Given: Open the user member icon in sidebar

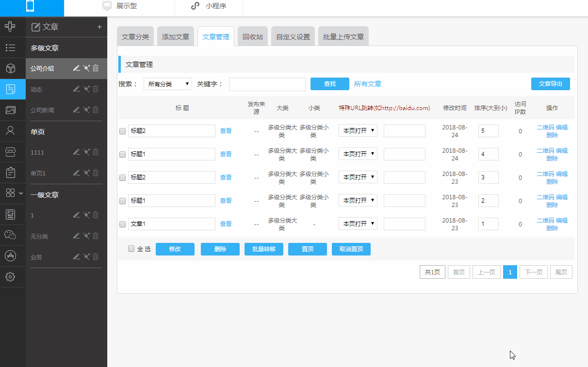Looking at the screenshot, I should click(x=10, y=130).
